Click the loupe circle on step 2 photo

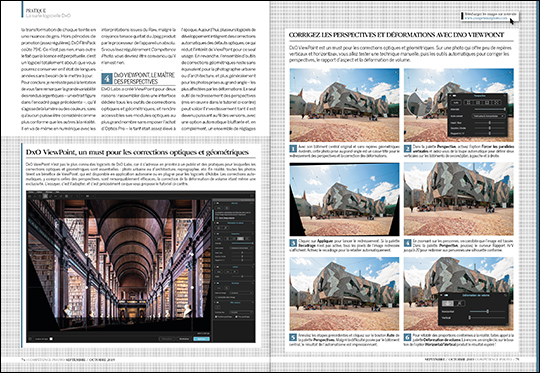click(420, 104)
